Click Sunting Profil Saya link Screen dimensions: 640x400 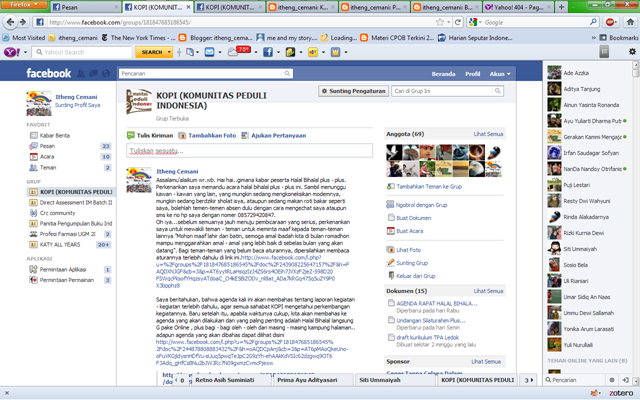(78, 105)
